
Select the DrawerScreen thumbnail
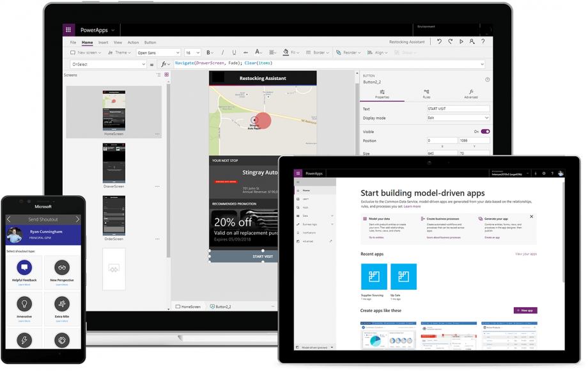coord(114,164)
